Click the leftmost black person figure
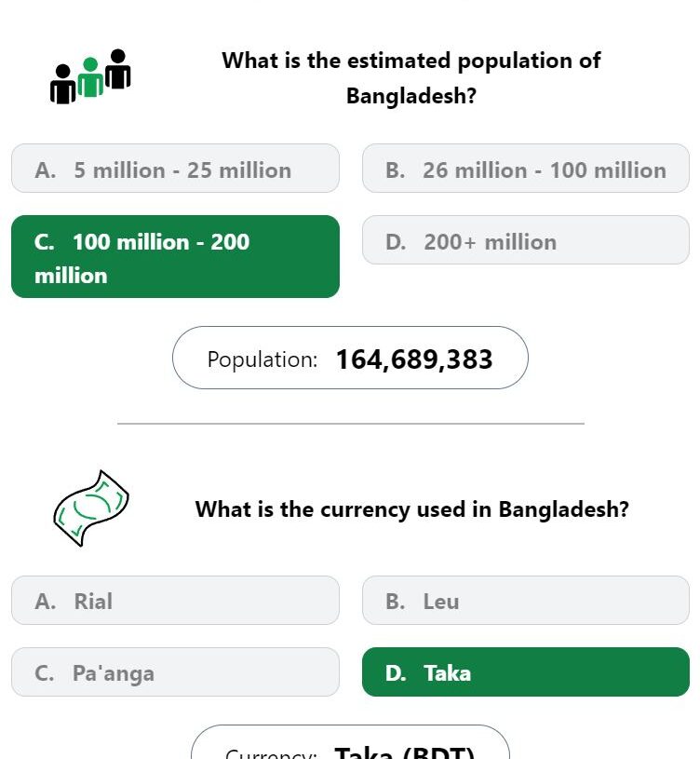Viewport: 700px width, 759px height. (x=62, y=85)
